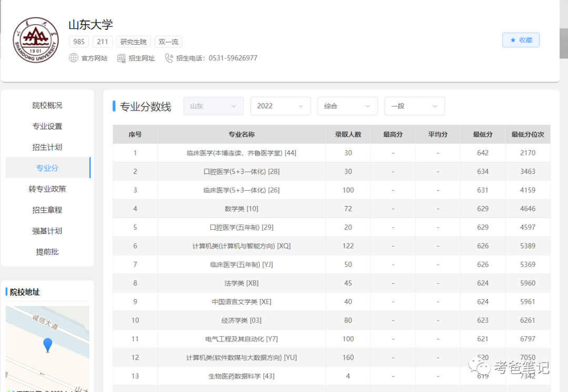Click row 临床医学(5+3一体化) [26]
Screen dimensions: 568x392
point(331,190)
